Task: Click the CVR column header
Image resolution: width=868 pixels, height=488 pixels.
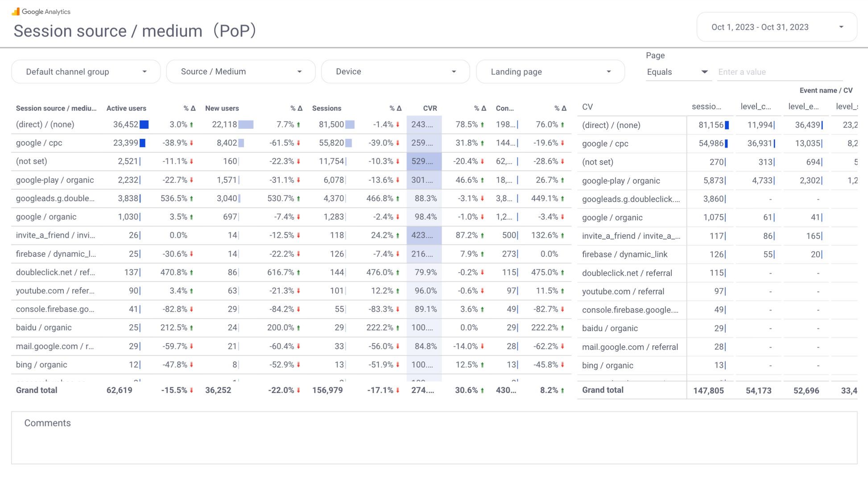Action: click(x=430, y=108)
